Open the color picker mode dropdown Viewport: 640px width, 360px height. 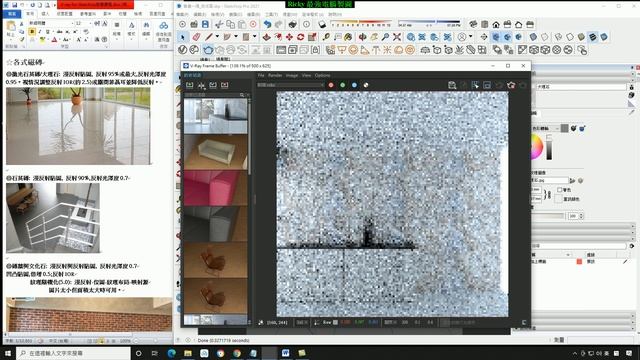coord(545,129)
